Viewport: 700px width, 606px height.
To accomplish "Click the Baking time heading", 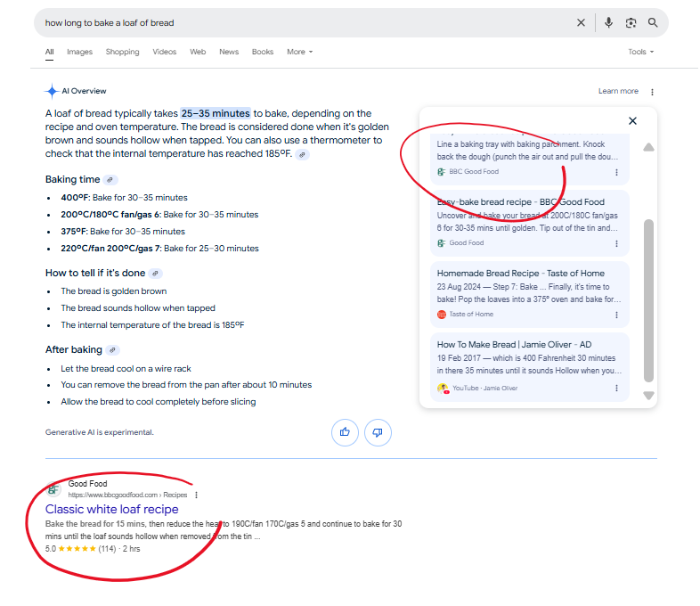I will 72,179.
